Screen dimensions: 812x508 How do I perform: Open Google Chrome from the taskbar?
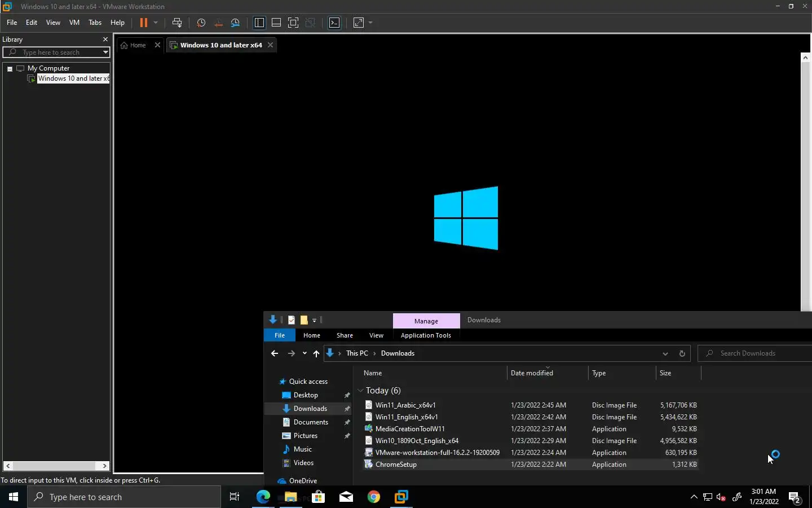(x=373, y=497)
